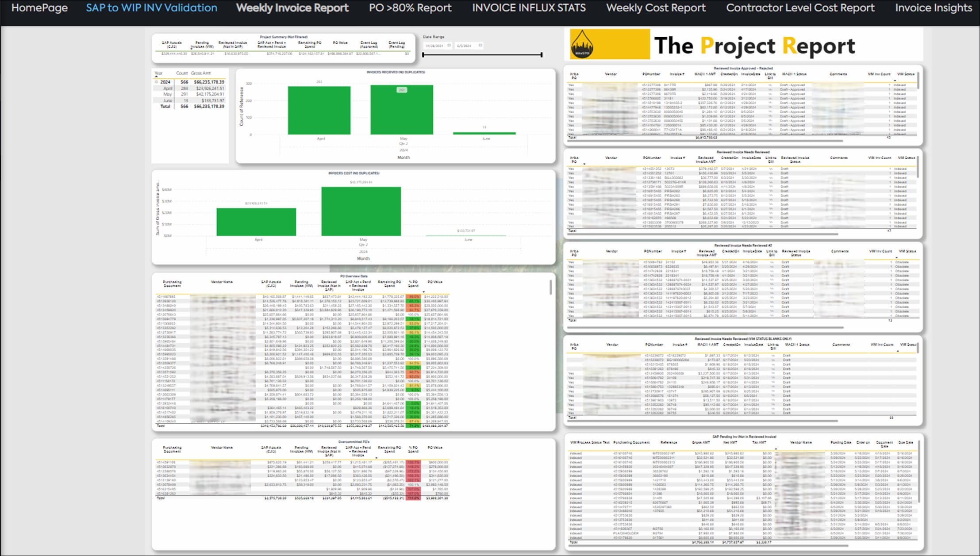Open Link to Bill icon in first Approved row
The width and height of the screenshot is (980, 556).
tap(770, 85)
